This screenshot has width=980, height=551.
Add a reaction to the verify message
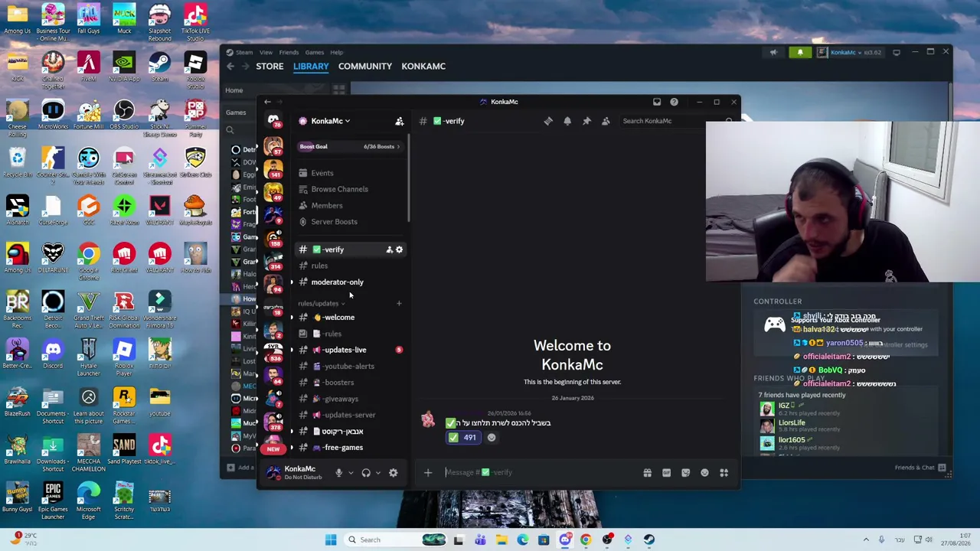tap(492, 438)
